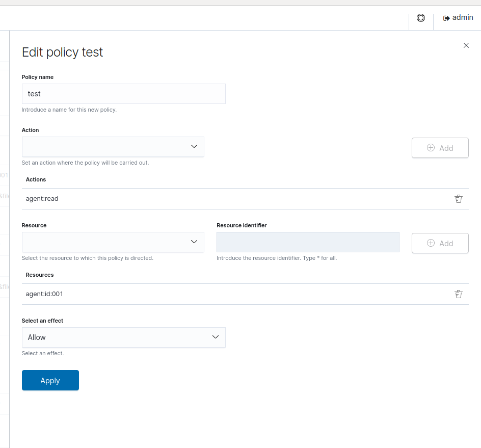
Task: Close the Edit policy flyout
Action: tap(466, 45)
